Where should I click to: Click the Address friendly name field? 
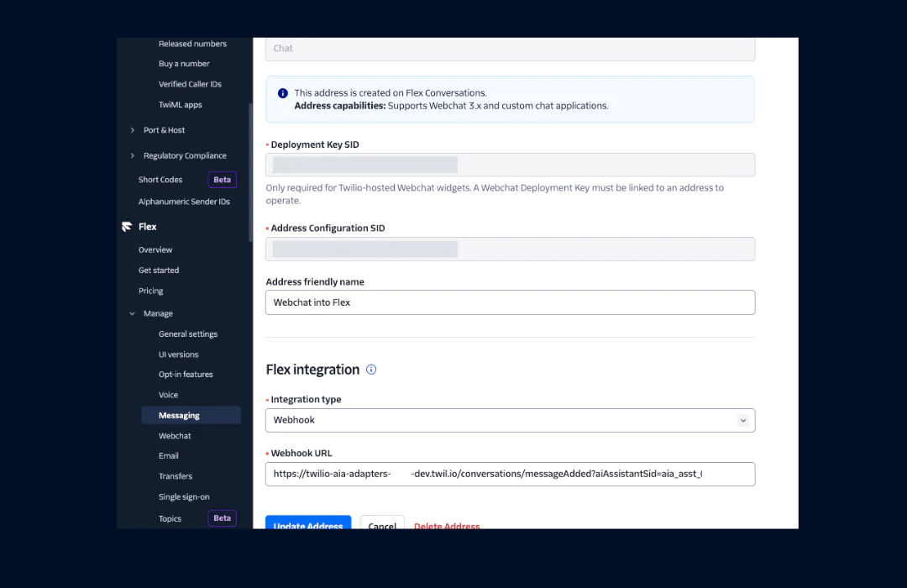pos(511,302)
